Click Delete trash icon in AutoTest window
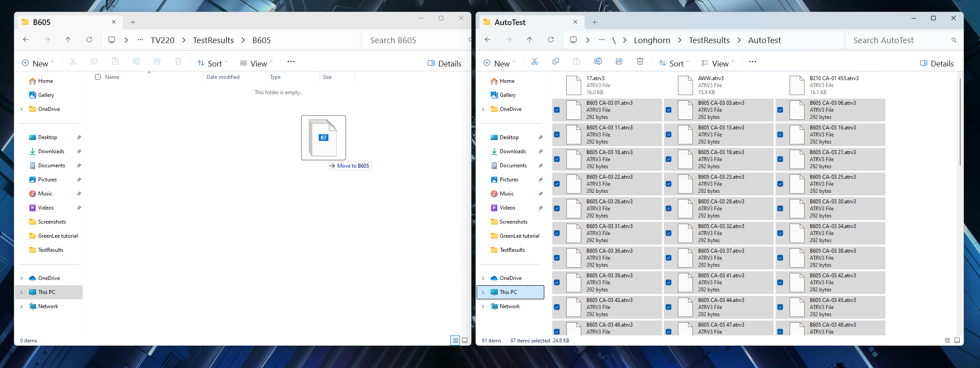Screen dimensions: 980x368 [640, 62]
